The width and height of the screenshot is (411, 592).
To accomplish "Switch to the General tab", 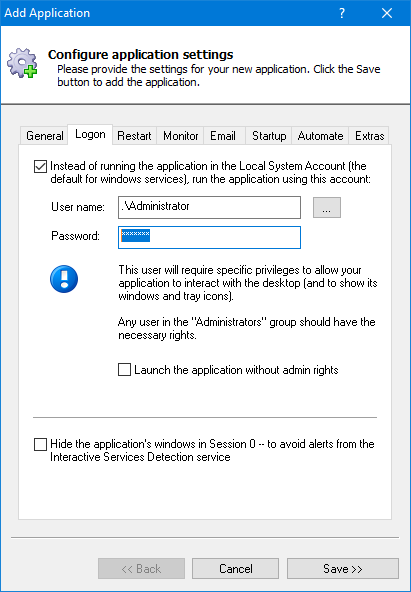I will (45, 136).
